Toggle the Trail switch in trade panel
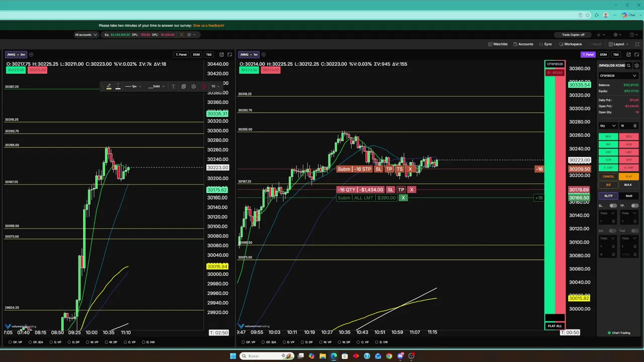Viewport: 644px width, 362px height. point(634,231)
